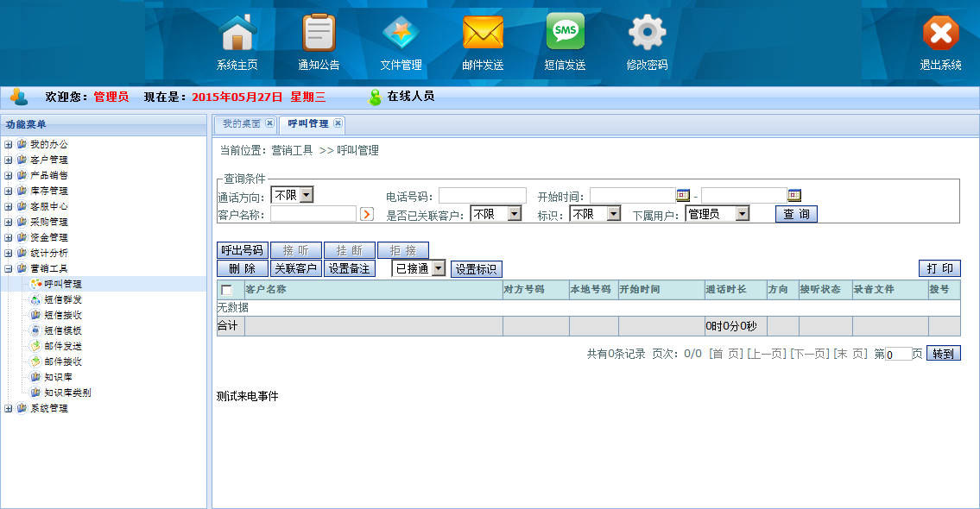980x509 pixels.
Task: Select 短信群发 in the sidebar menu
Action: pyautogui.click(x=63, y=299)
